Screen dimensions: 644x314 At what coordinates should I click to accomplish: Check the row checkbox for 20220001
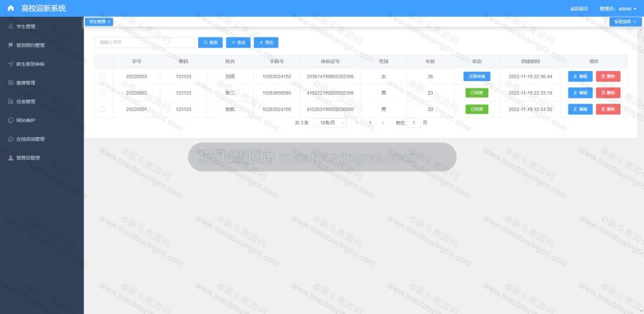[x=103, y=109]
